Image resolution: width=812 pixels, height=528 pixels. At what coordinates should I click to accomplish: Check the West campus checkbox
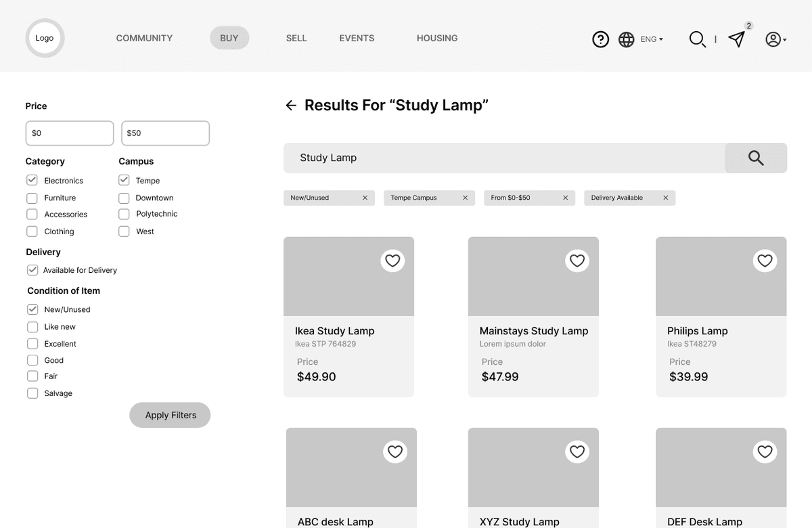coord(124,231)
